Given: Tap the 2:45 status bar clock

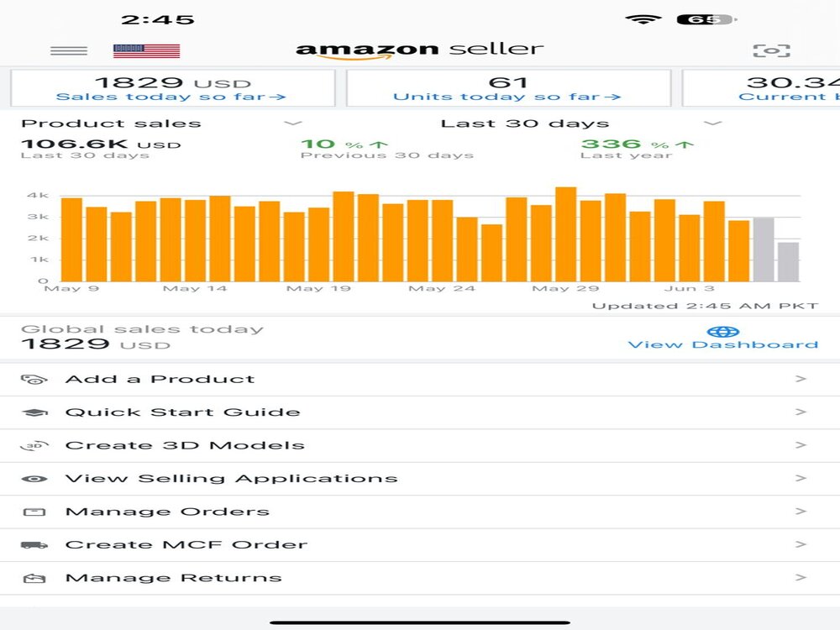Looking at the screenshot, I should tap(158, 20).
